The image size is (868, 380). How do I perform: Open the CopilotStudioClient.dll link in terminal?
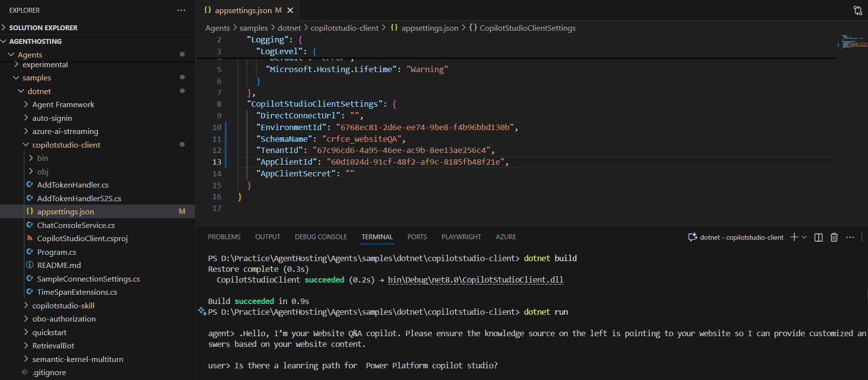(x=475, y=280)
